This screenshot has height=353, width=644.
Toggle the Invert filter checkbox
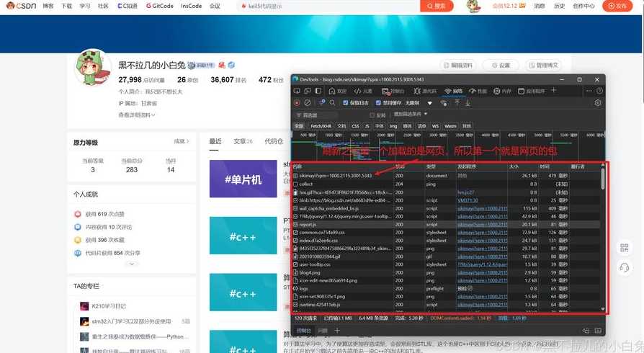tap(372, 115)
